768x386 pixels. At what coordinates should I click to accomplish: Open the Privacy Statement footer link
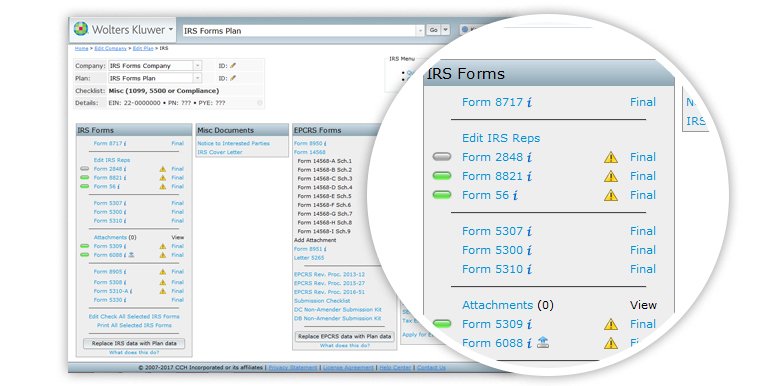tap(293, 367)
